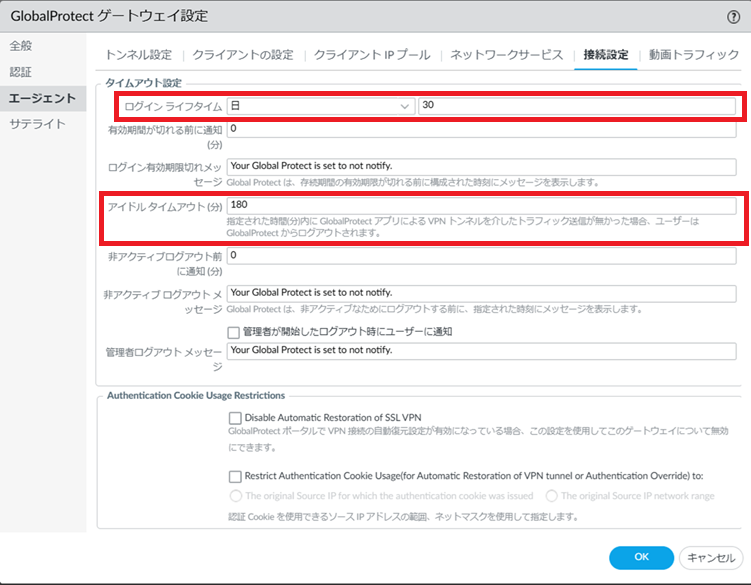Select the 認証 section in sidebar
The height and width of the screenshot is (585, 751).
point(21,72)
